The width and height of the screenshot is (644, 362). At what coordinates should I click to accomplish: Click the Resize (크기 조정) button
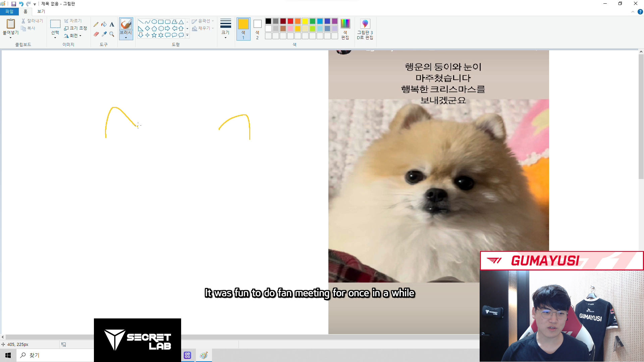click(x=75, y=28)
